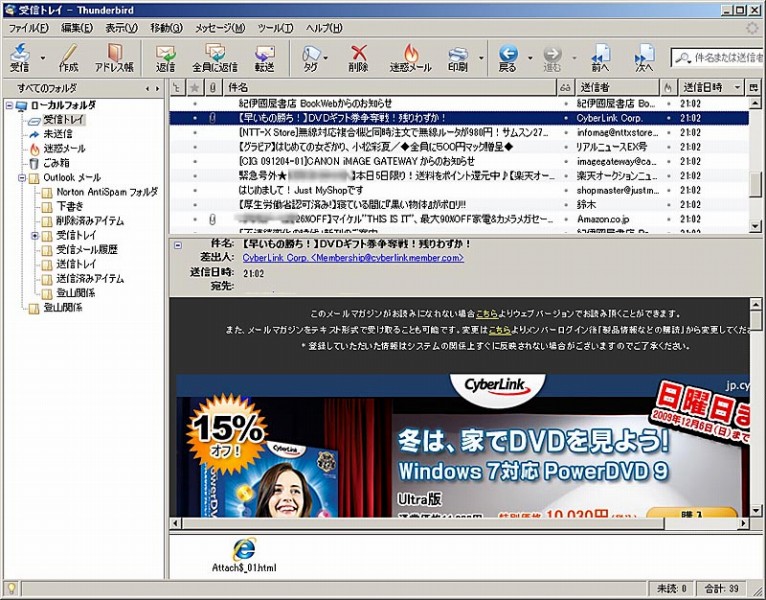
Task: Click the subject search input field
Action: click(725, 58)
